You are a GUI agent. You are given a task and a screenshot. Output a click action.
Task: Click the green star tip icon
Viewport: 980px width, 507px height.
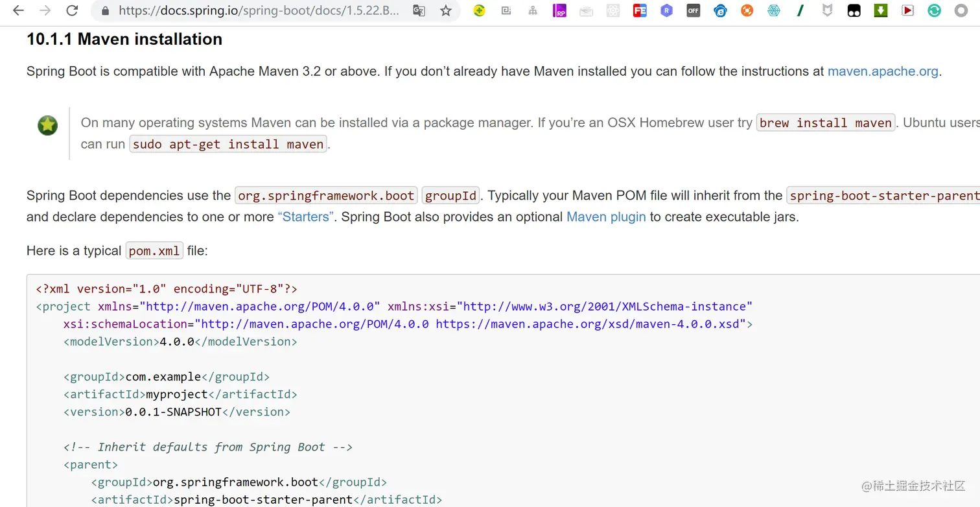(47, 125)
